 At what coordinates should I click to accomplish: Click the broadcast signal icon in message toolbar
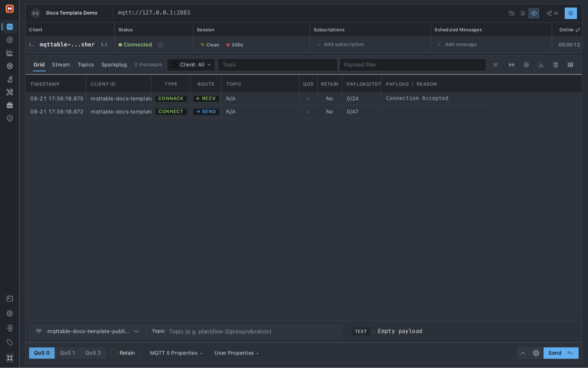tap(512, 65)
